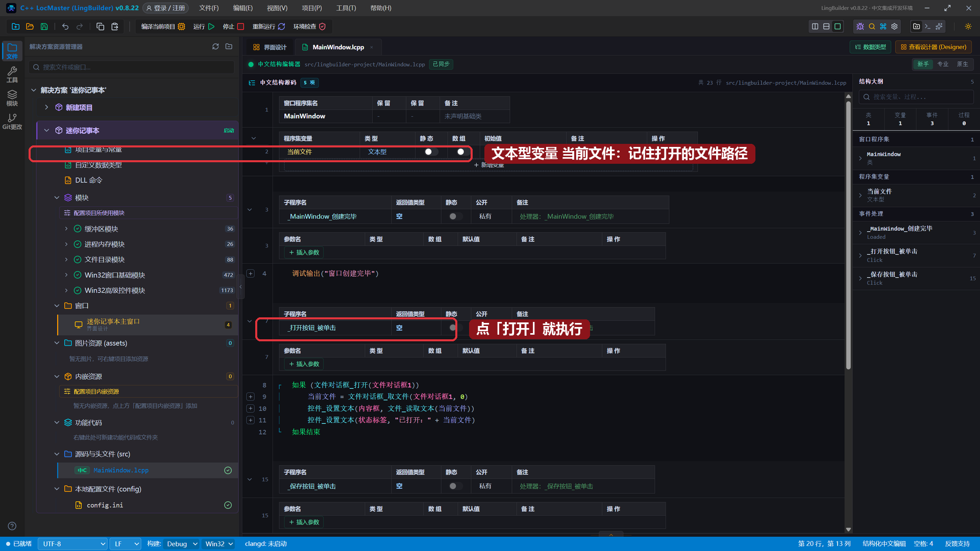
Task: Click the paste clipboard icon
Action: pyautogui.click(x=115, y=27)
